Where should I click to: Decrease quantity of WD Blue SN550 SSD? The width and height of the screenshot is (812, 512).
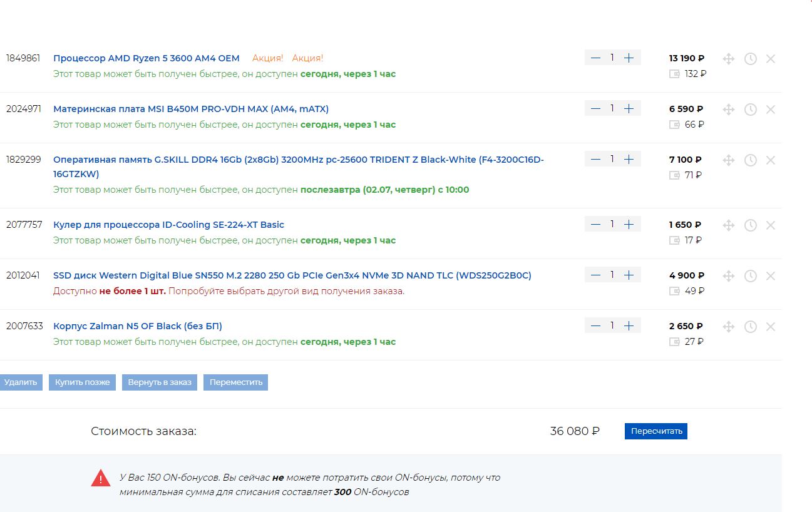point(595,275)
